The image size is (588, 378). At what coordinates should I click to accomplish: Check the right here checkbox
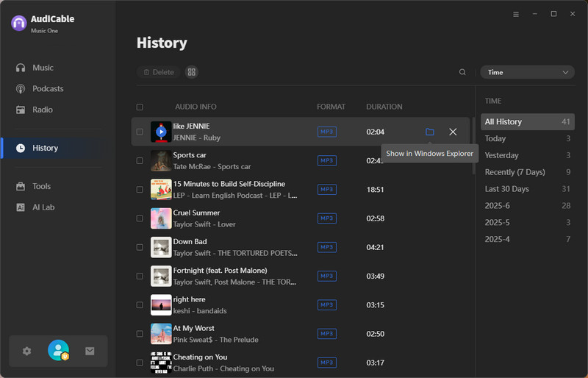pyautogui.click(x=140, y=304)
